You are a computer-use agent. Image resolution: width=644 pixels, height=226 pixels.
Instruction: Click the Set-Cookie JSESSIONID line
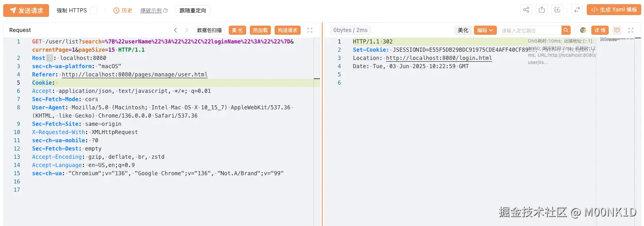pyautogui.click(x=440, y=50)
